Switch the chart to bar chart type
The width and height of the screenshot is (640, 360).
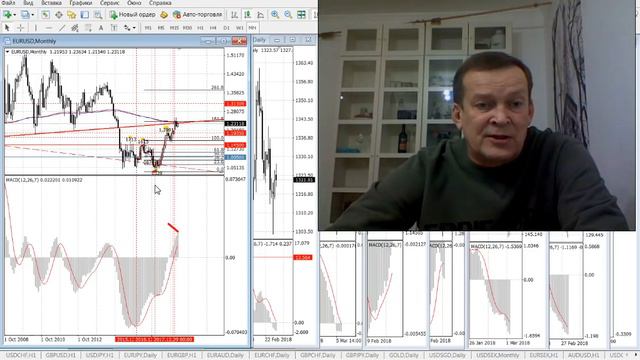pos(235,15)
